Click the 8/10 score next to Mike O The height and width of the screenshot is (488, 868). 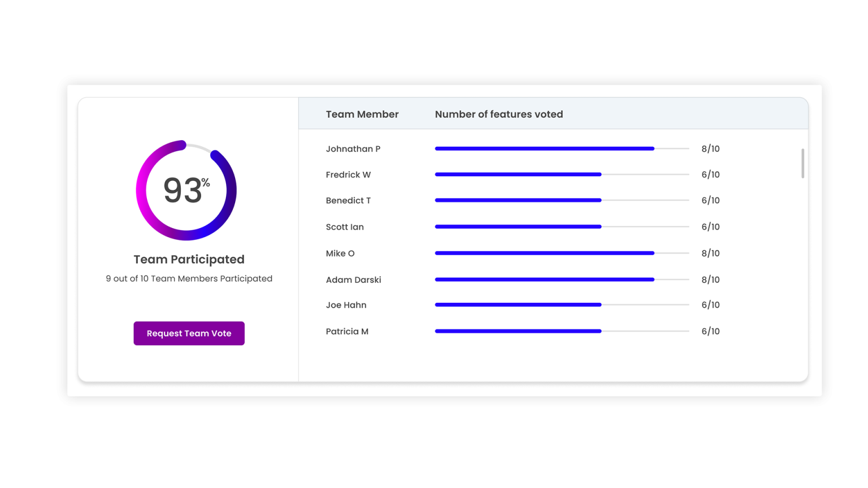pos(710,253)
